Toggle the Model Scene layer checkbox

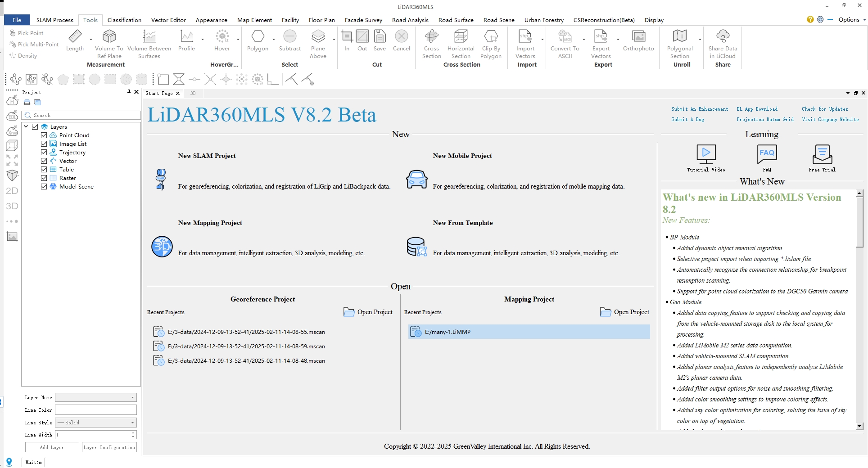[x=44, y=186]
